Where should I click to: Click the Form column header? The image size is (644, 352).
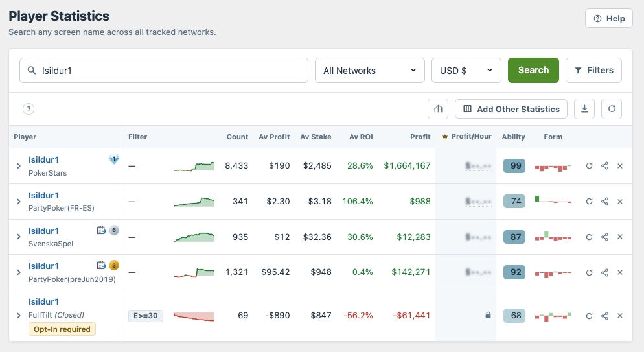[x=553, y=137]
